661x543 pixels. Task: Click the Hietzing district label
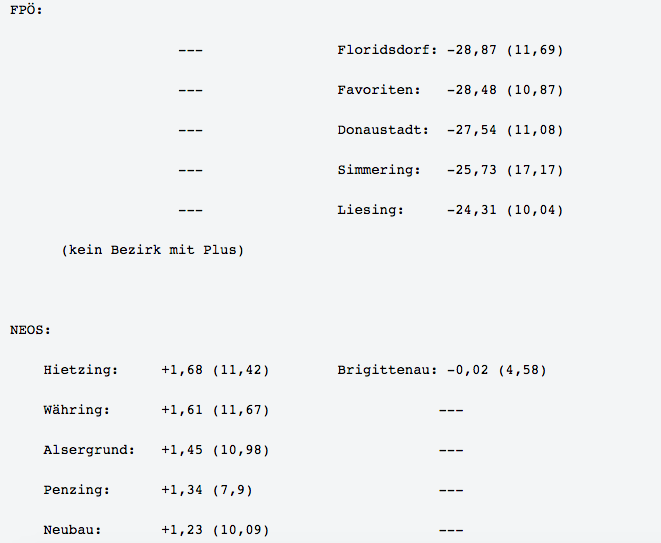point(81,370)
